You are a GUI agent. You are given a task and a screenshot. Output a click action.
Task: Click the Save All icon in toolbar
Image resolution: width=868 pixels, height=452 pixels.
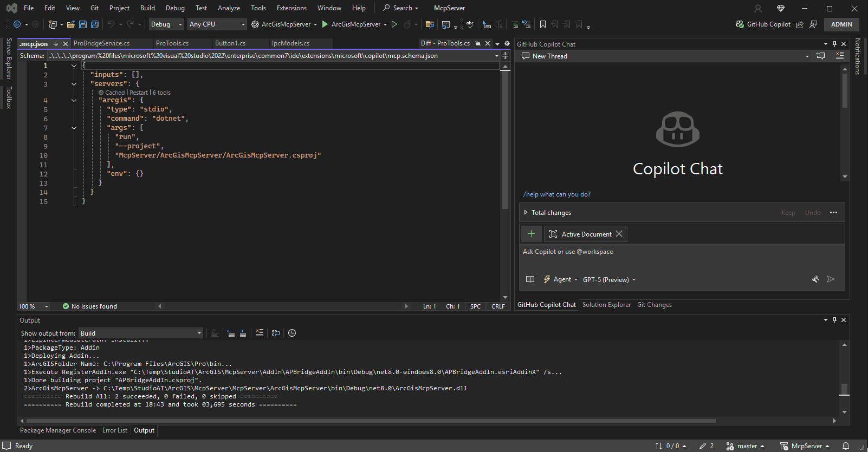coord(94,24)
